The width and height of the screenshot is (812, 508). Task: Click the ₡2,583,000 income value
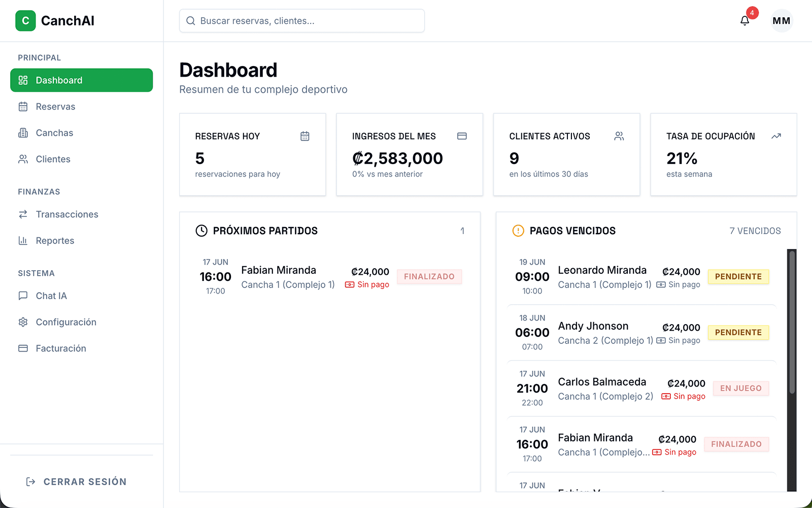(397, 158)
